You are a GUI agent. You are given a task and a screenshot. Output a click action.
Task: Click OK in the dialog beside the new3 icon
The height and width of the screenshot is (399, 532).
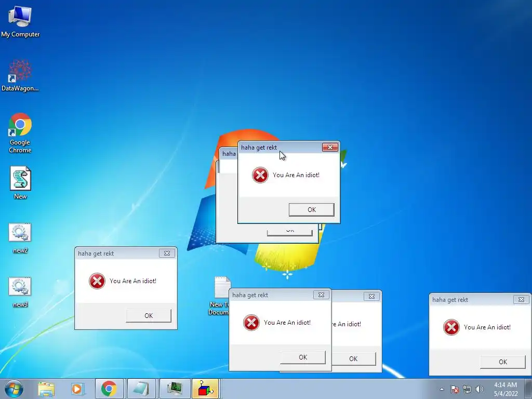tap(149, 315)
